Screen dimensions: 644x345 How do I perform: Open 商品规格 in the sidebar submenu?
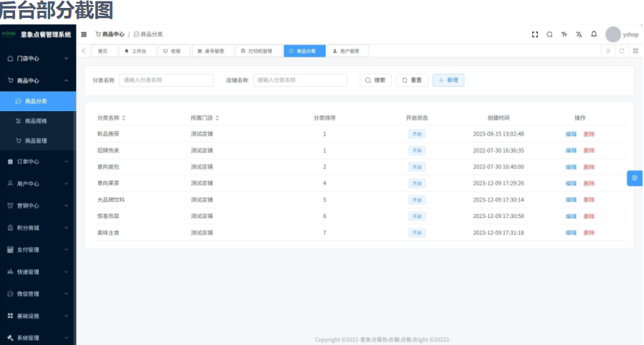click(x=38, y=121)
